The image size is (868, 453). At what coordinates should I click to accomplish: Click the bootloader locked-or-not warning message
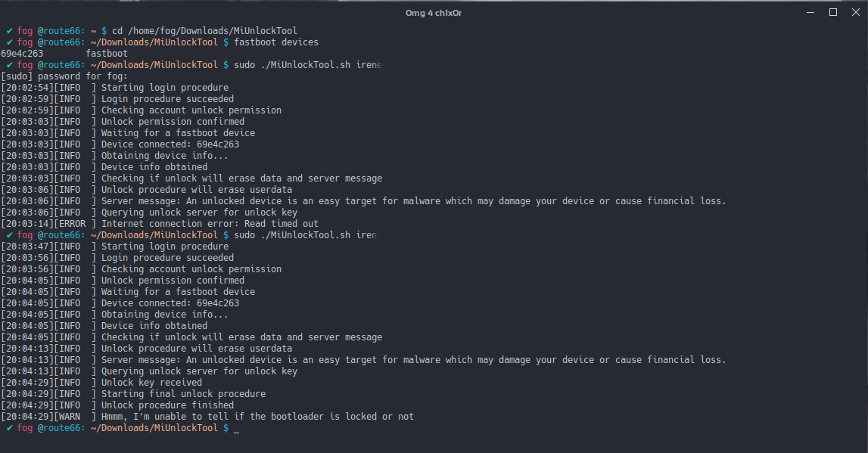tap(257, 417)
